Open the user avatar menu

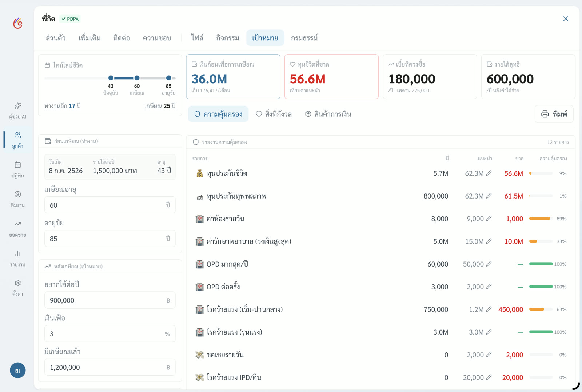click(17, 370)
